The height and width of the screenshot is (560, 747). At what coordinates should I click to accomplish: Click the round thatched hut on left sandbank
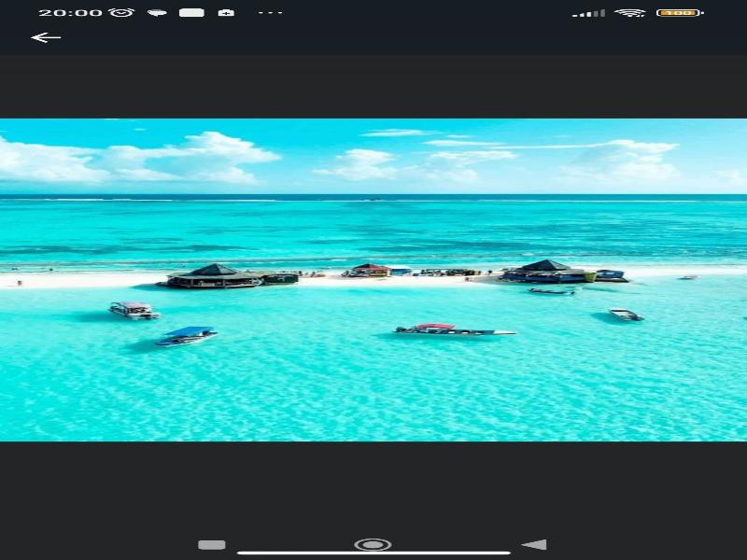pyautogui.click(x=214, y=275)
